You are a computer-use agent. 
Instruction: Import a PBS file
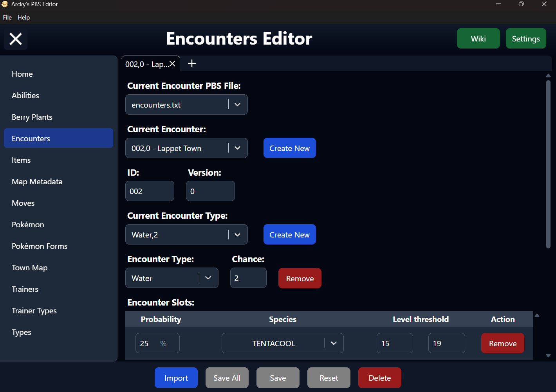(176, 378)
